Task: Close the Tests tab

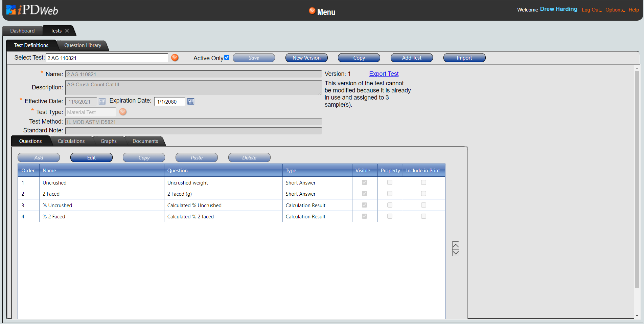Action: coord(67,31)
